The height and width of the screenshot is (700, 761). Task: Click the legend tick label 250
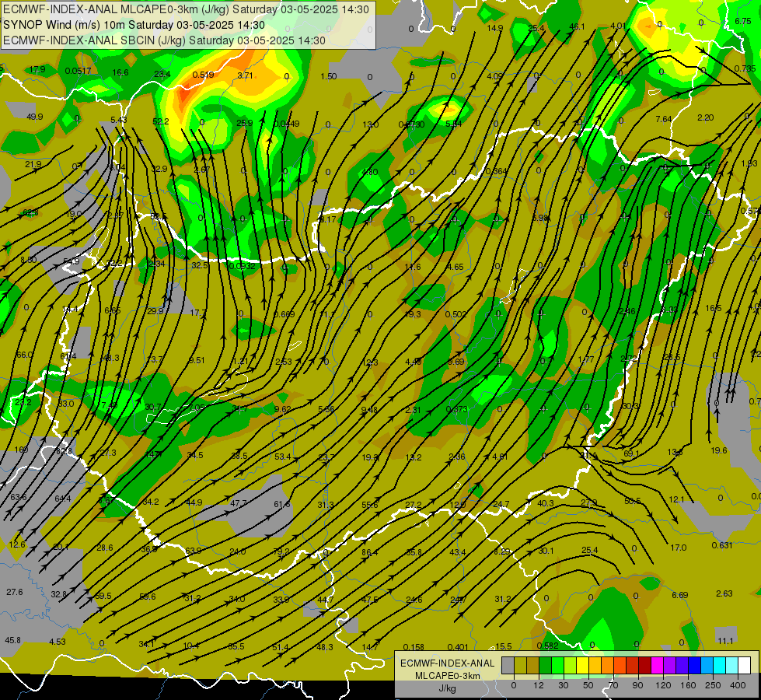tap(713, 685)
